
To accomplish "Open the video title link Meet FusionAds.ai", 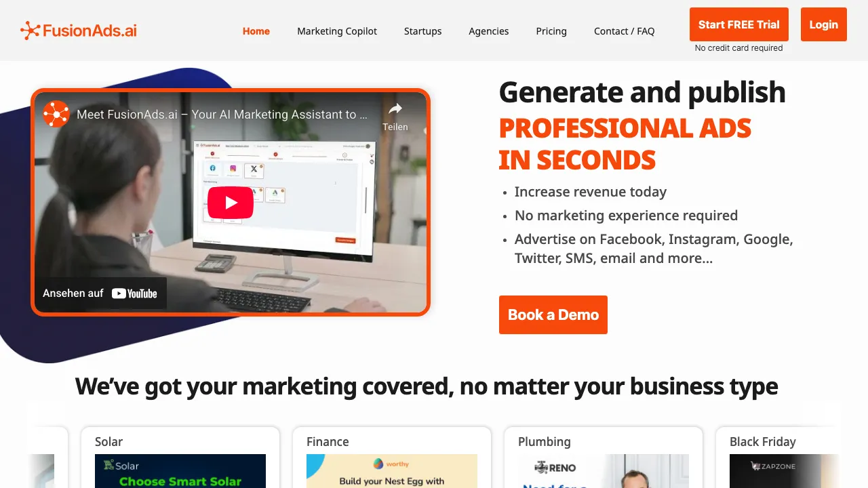I will 222,115.
